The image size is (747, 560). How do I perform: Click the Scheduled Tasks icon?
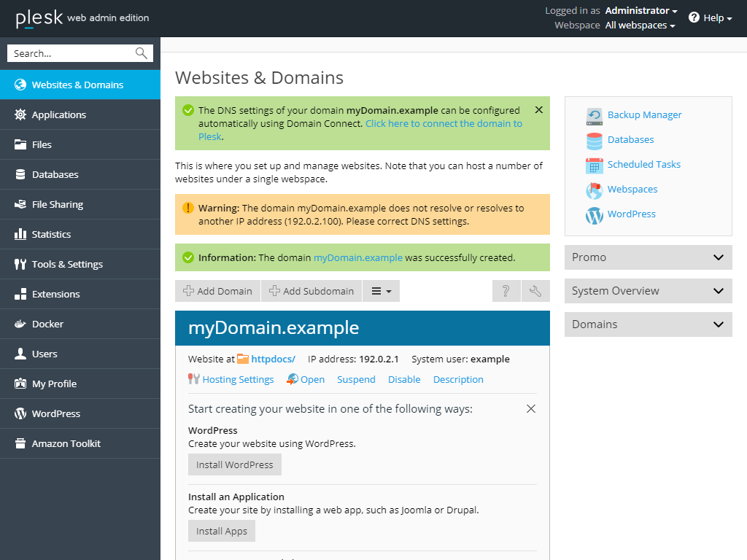[x=594, y=164]
